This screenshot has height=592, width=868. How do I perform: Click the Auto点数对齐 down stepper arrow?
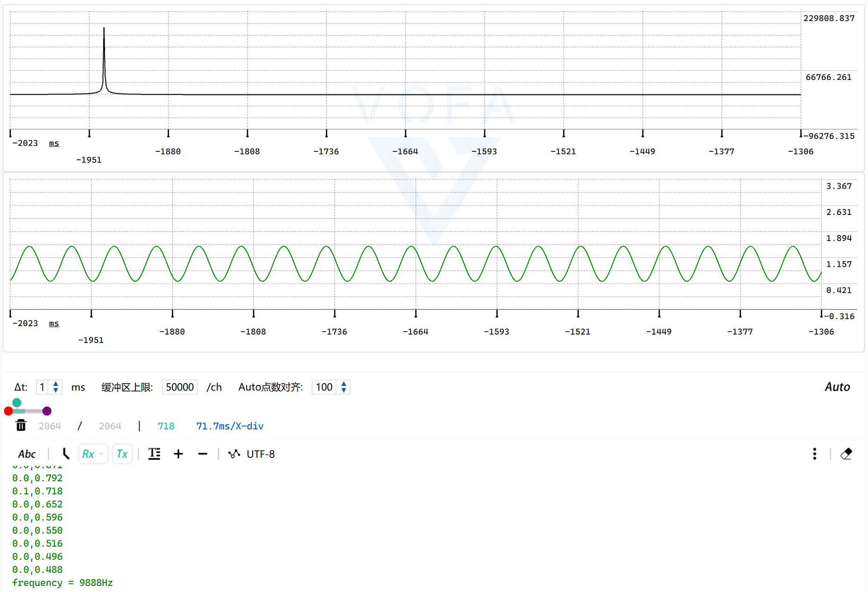(x=343, y=390)
